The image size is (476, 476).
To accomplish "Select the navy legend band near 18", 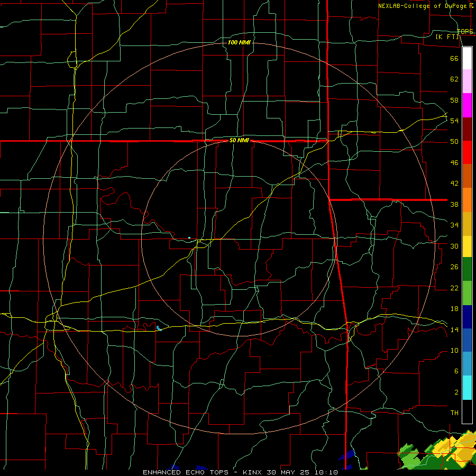I will pos(467,317).
